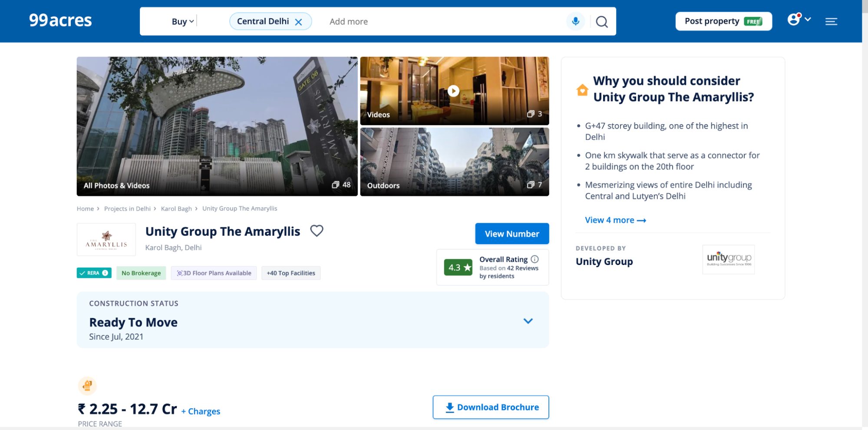Shortlist project with heart icon
This screenshot has width=868, height=430.
[317, 231]
